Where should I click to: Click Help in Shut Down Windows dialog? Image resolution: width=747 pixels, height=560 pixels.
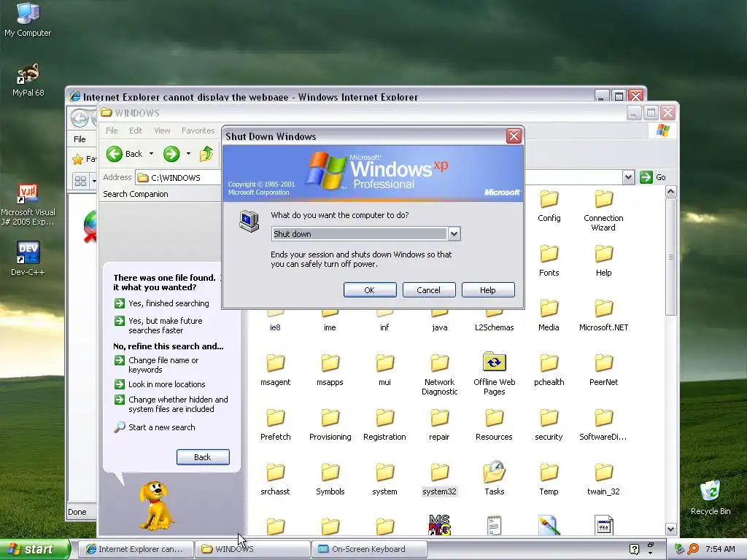(488, 290)
